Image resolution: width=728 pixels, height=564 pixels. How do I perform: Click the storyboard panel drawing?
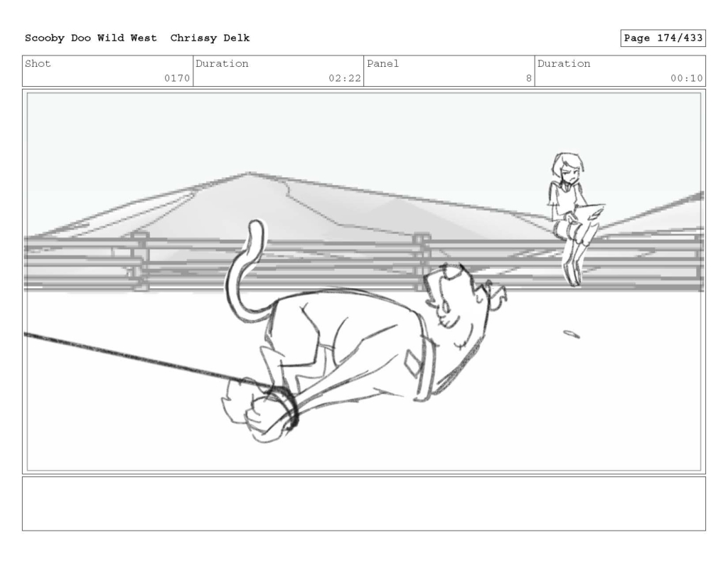click(364, 282)
